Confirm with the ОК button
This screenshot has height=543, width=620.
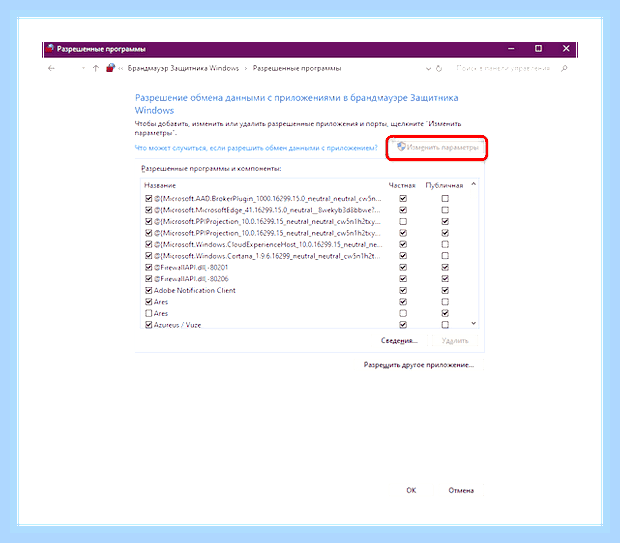click(411, 490)
